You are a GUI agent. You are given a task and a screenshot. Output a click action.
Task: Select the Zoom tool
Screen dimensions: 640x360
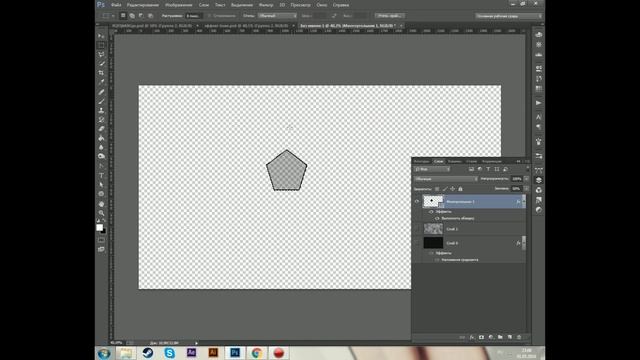click(101, 213)
